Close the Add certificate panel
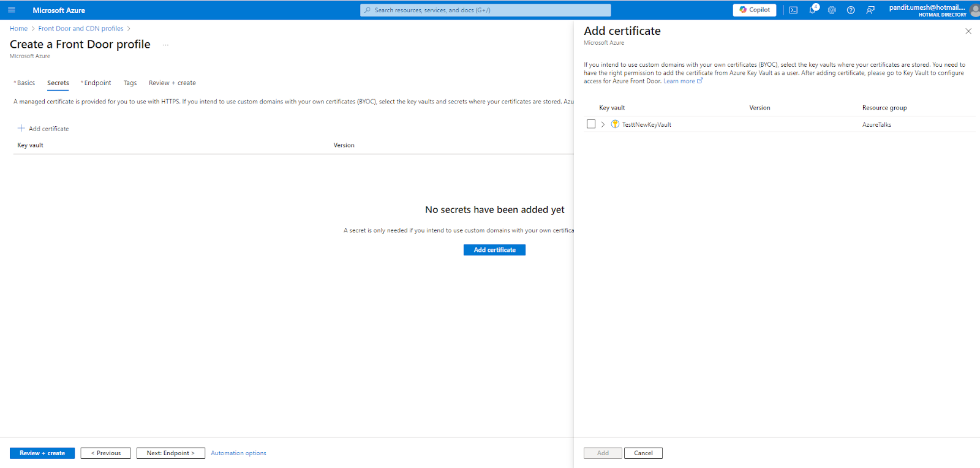The width and height of the screenshot is (980, 468). tap(968, 31)
